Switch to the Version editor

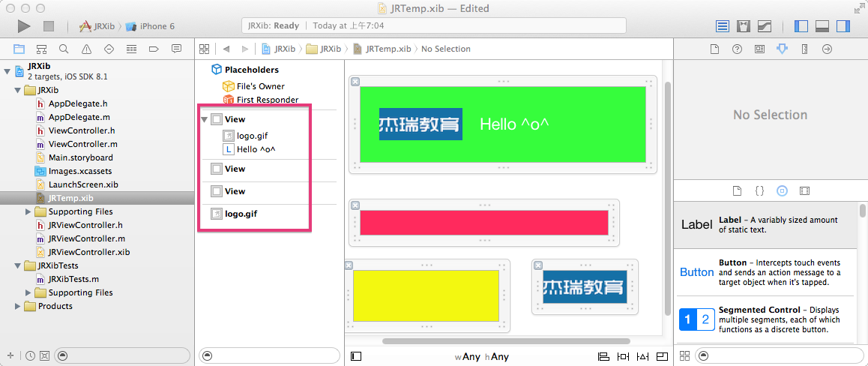tap(764, 26)
